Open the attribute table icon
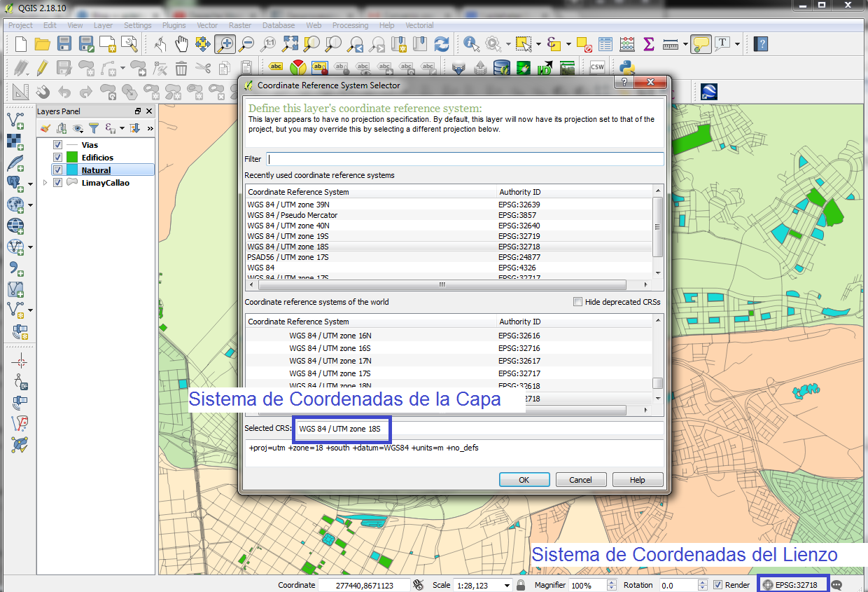 point(605,44)
